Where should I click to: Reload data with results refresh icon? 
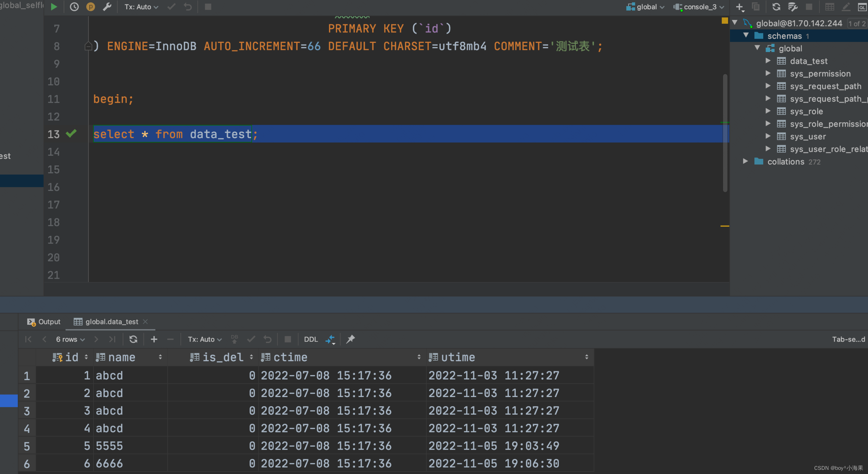pyautogui.click(x=133, y=339)
